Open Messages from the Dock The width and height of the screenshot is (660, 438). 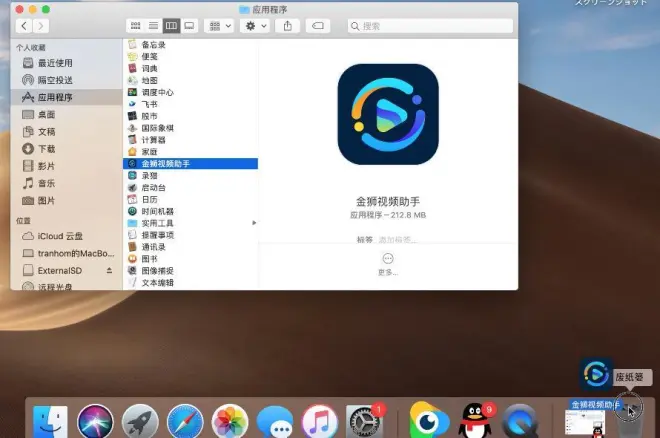(275, 422)
